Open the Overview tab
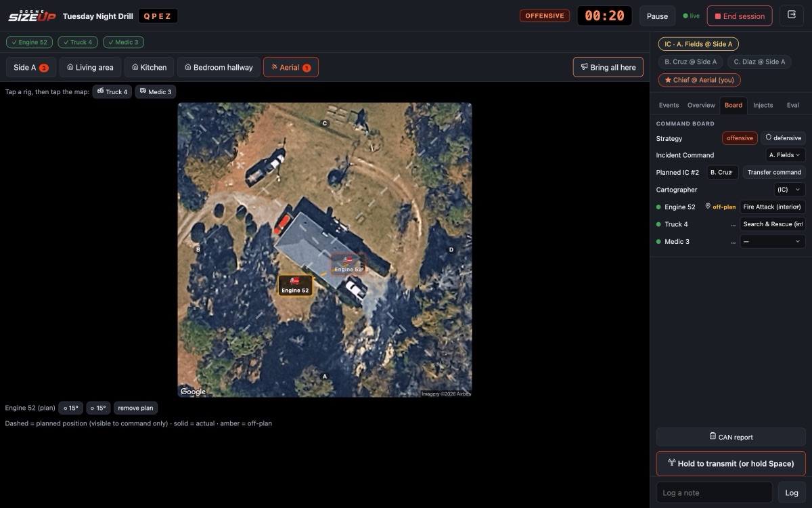Screen dimensions: 812x508 point(701,105)
